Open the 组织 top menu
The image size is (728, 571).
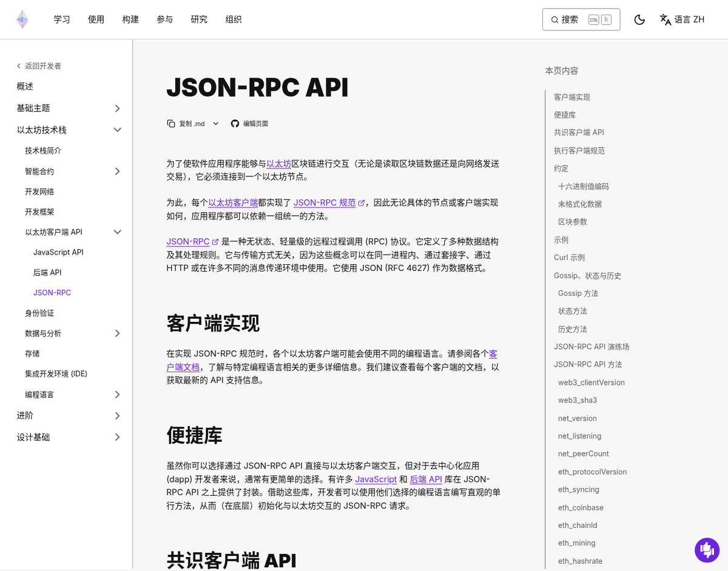[x=234, y=19]
